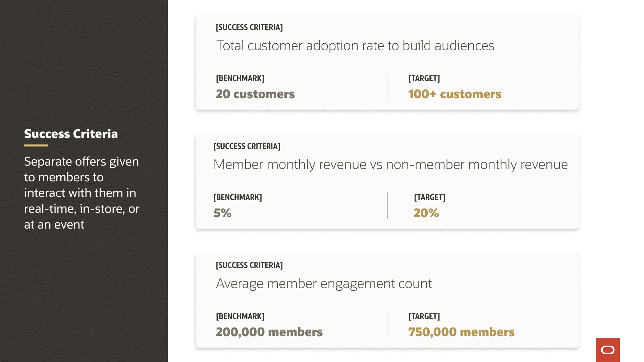Click [SUCCESS CRITERIA] label in third card

(x=249, y=265)
